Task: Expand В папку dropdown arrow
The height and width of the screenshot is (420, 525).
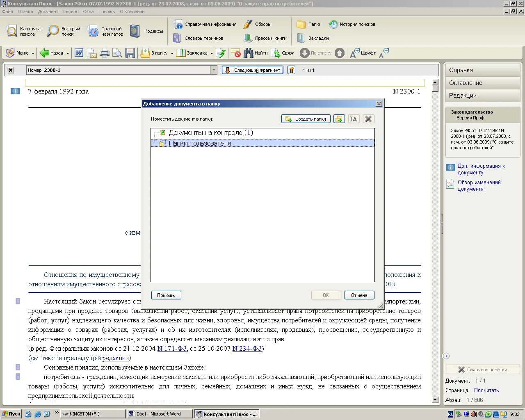Action: [172, 53]
